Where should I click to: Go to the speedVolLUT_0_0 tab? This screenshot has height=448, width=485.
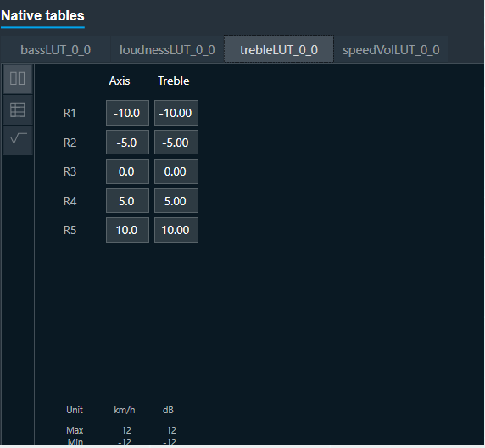391,50
